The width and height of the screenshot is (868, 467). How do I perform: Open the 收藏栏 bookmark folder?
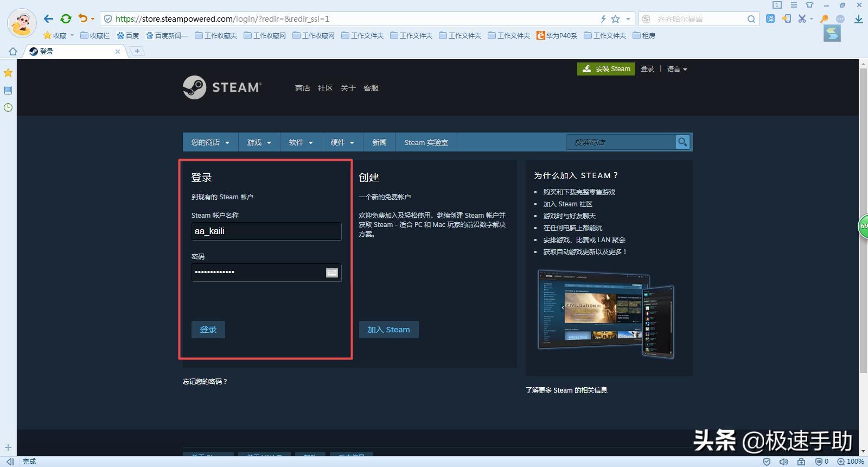[x=95, y=35]
